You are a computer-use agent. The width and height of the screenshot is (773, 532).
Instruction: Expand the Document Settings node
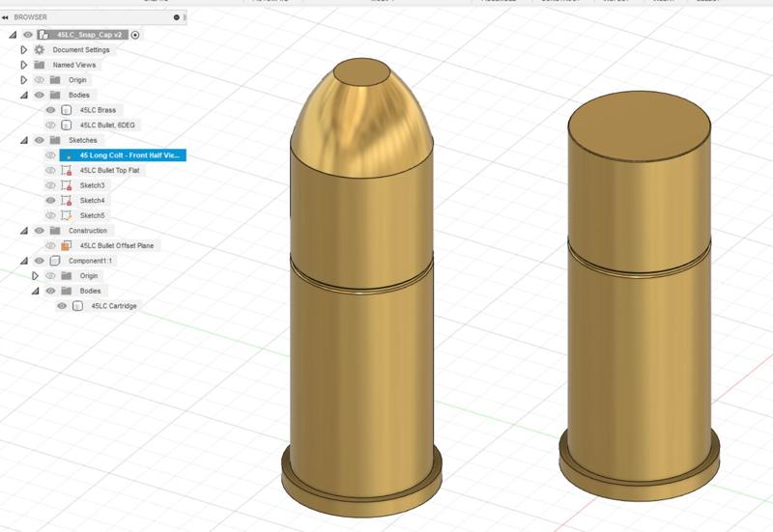click(23, 50)
